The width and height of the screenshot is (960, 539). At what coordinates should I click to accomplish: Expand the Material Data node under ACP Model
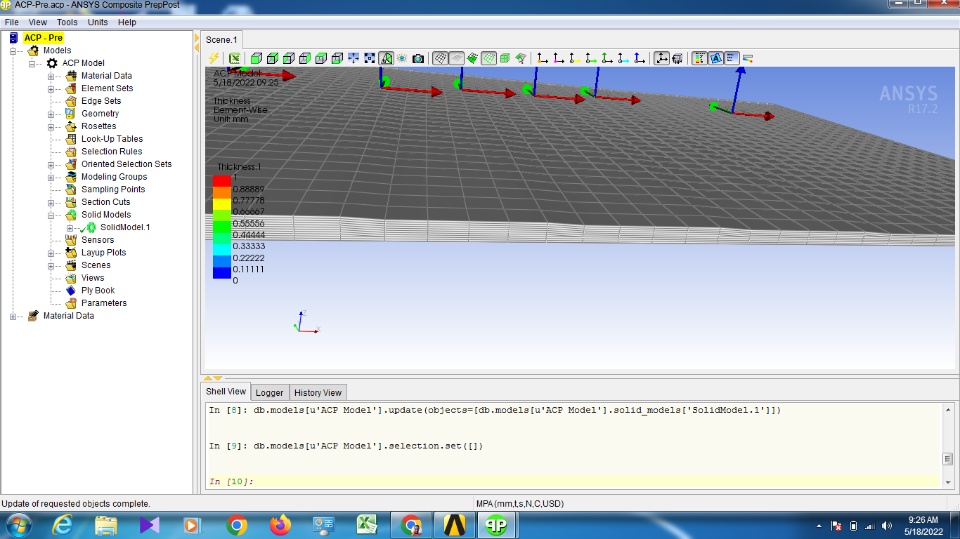[x=52, y=76]
